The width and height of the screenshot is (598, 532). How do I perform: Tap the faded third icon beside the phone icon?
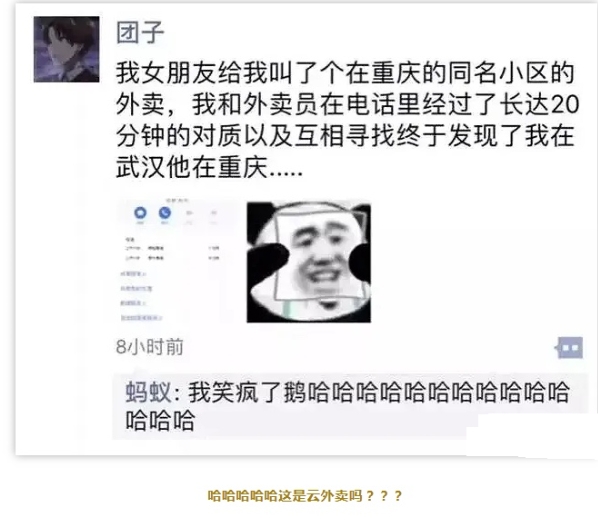[189, 213]
